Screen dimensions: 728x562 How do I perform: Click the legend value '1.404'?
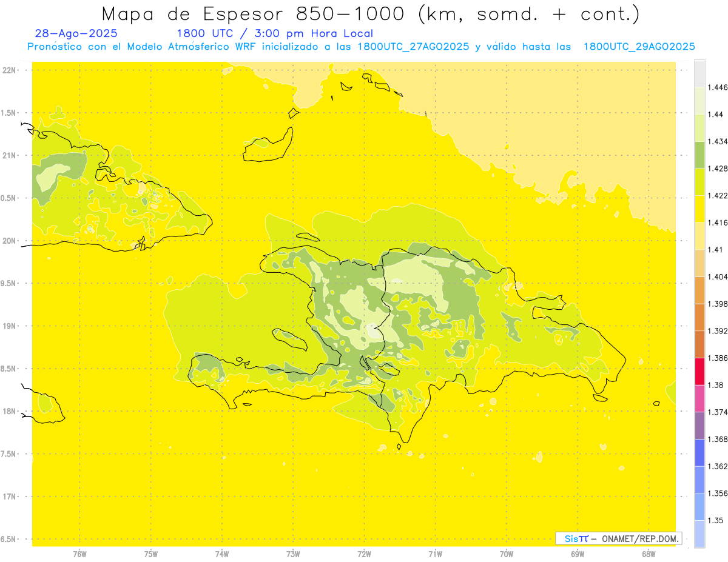coord(716,276)
